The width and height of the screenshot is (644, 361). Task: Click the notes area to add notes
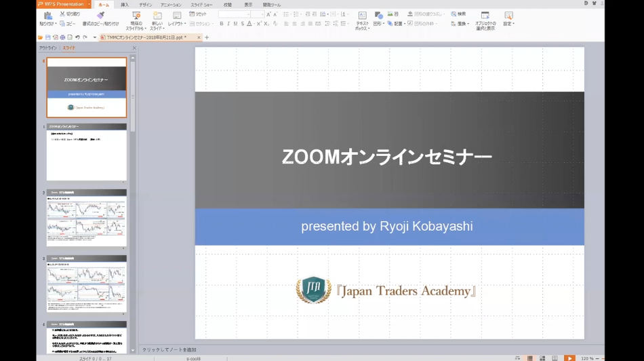pos(169,349)
